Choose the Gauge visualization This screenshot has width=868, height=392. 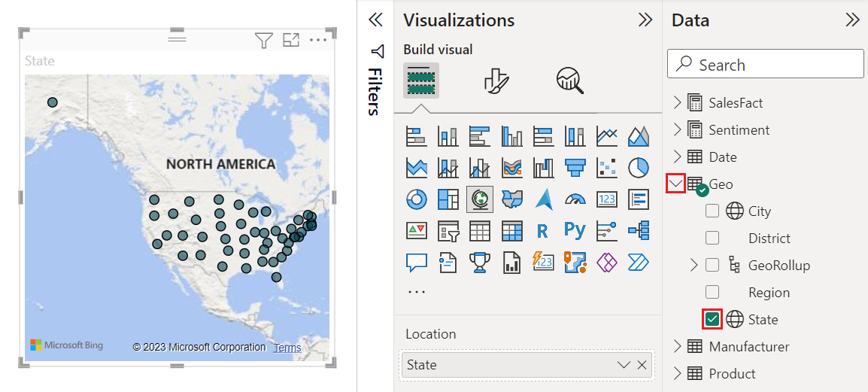[x=575, y=199]
